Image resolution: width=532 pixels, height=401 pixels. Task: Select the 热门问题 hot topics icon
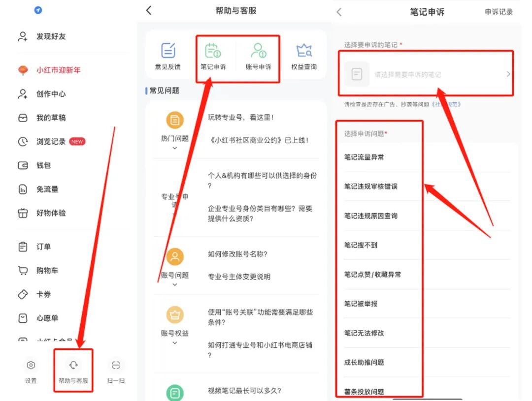[174, 119]
